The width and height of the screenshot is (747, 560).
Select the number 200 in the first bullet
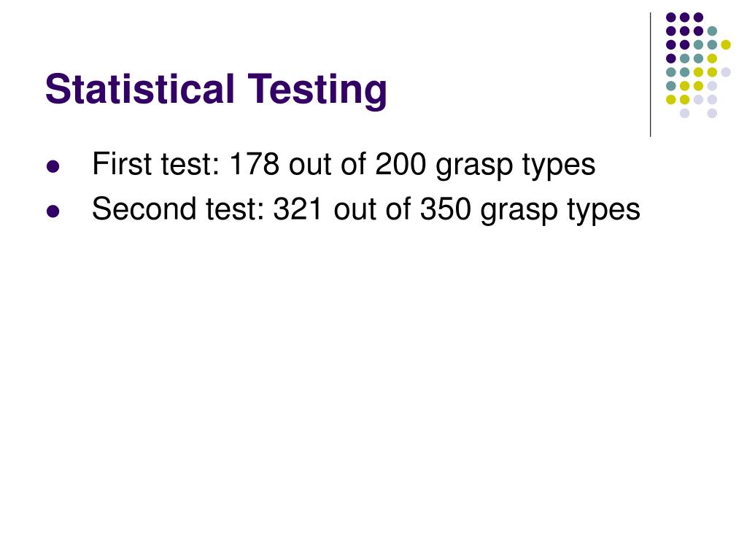(x=400, y=164)
